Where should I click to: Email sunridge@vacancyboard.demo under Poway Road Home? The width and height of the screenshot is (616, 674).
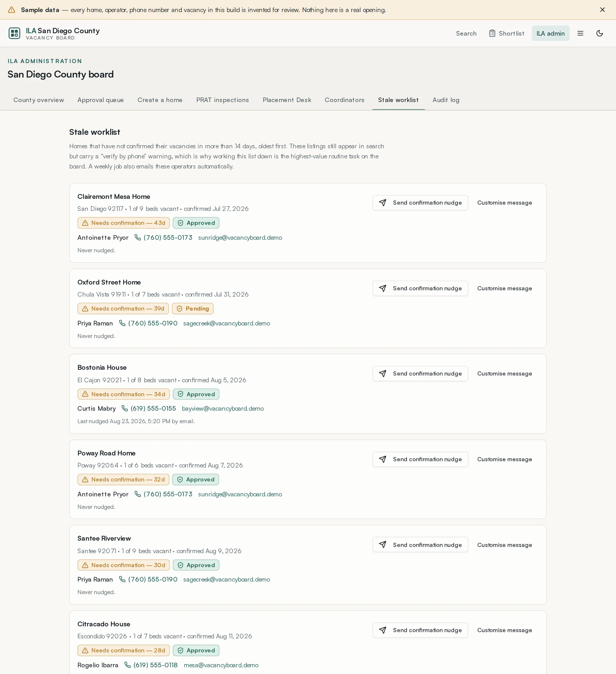240,494
